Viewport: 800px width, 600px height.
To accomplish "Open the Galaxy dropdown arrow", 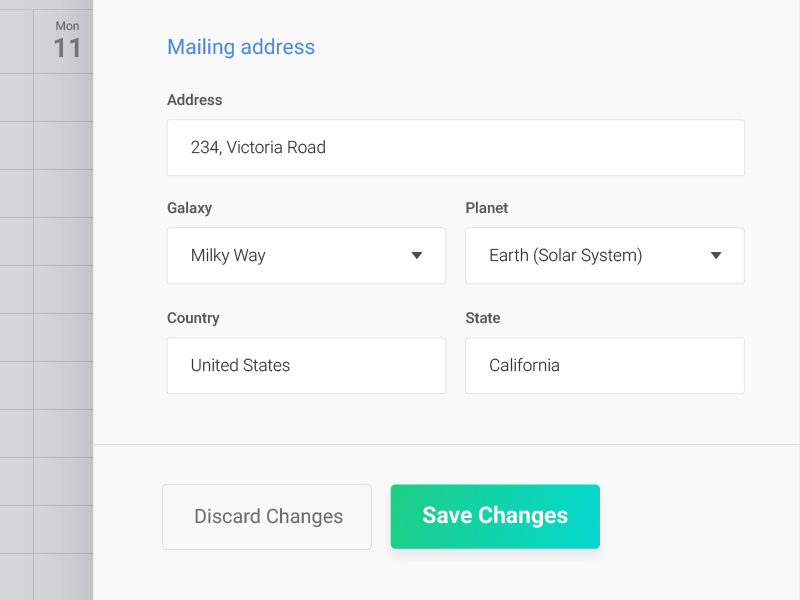I will pos(417,256).
